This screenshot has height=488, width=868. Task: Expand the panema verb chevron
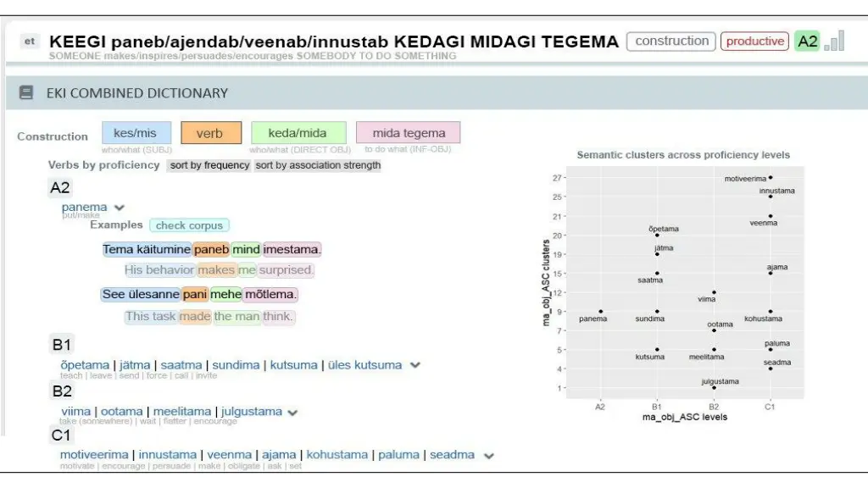(120, 208)
